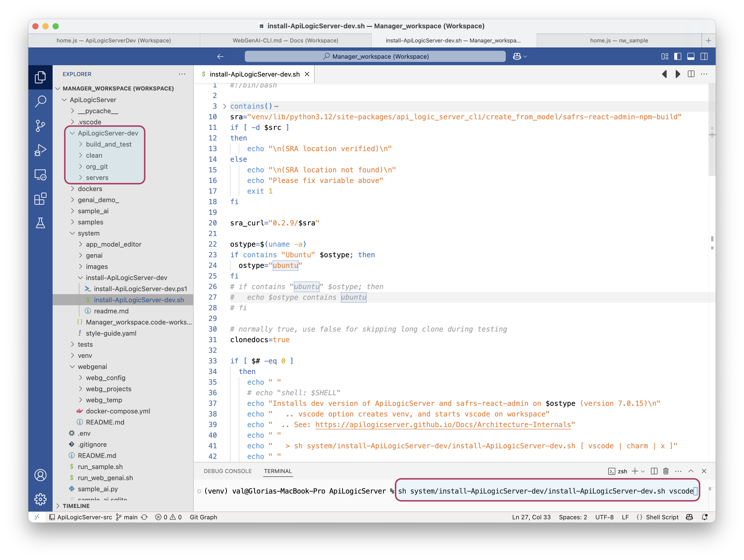Split the editor right
This screenshot has height=560, width=744.
(691, 74)
